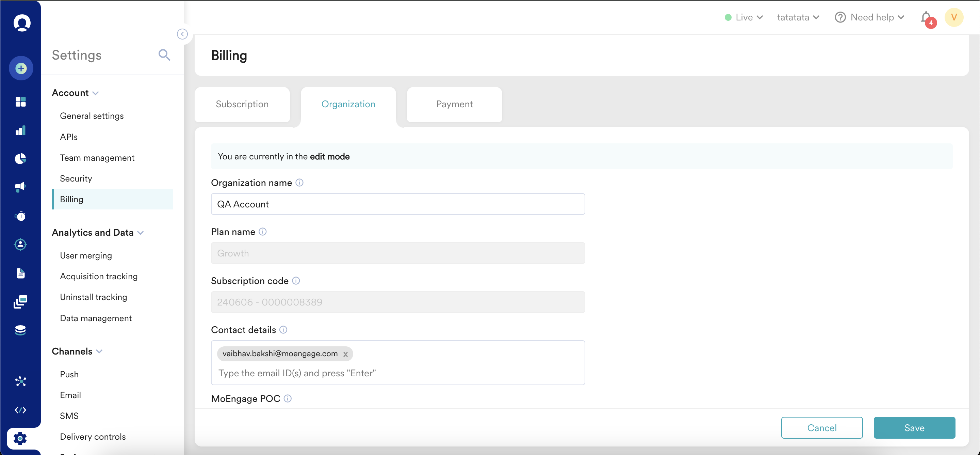The image size is (980, 455).
Task: Switch to the Payment tab
Action: coord(454,104)
